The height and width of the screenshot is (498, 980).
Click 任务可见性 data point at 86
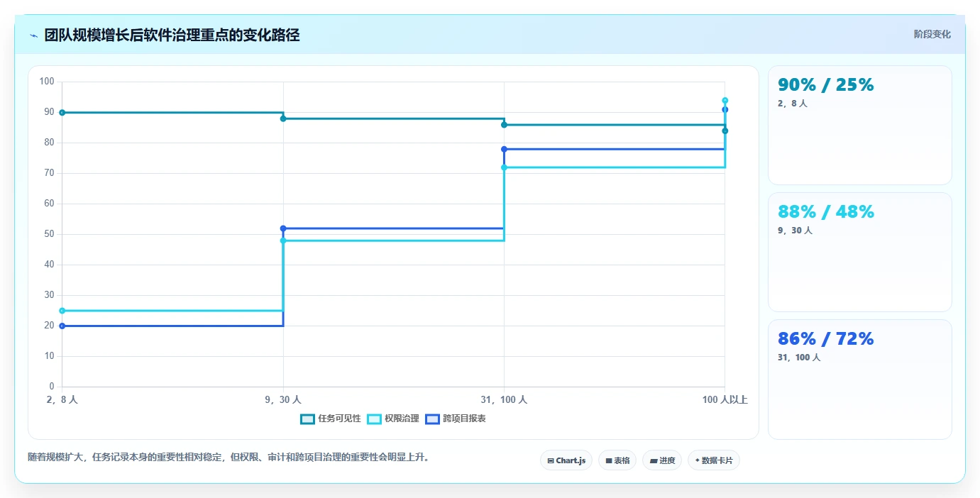[504, 125]
